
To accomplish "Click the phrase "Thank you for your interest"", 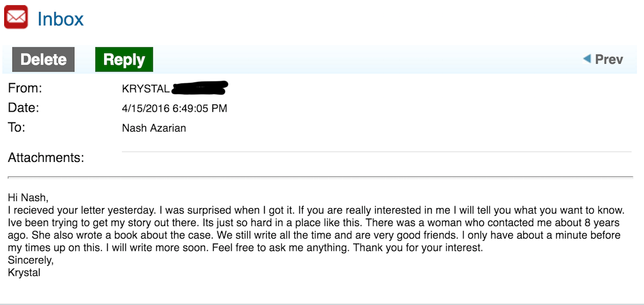I will click(418, 248).
